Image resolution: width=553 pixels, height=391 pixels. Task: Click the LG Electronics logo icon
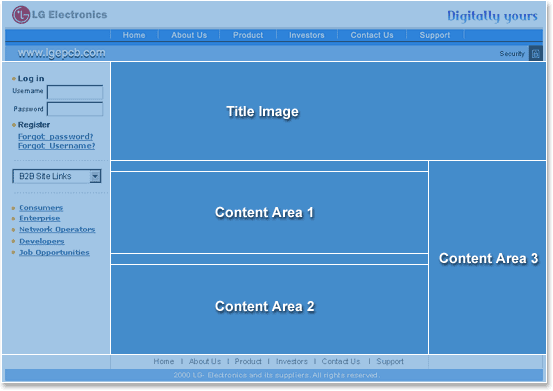coord(21,15)
